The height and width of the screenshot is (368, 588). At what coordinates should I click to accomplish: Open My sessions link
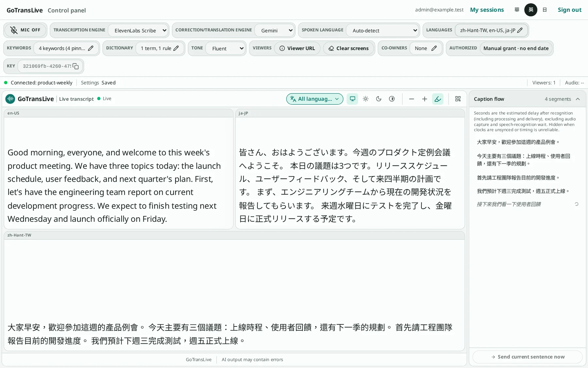point(487,10)
